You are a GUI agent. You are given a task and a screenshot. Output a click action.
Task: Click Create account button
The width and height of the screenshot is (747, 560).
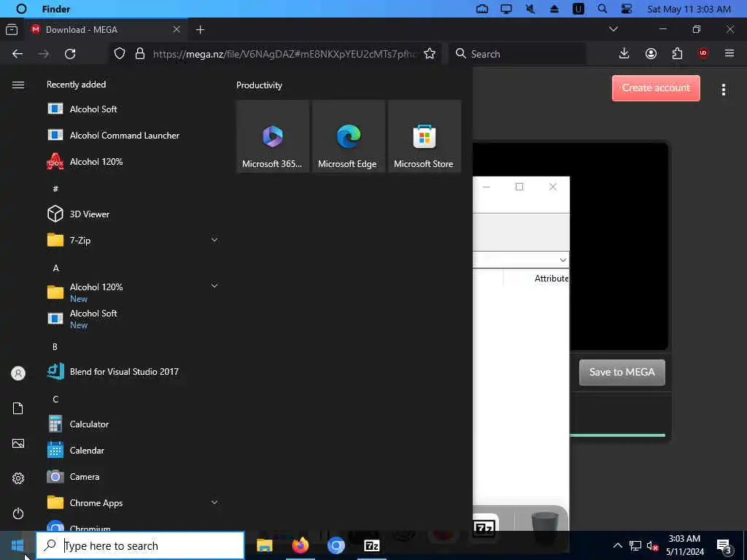[656, 88]
